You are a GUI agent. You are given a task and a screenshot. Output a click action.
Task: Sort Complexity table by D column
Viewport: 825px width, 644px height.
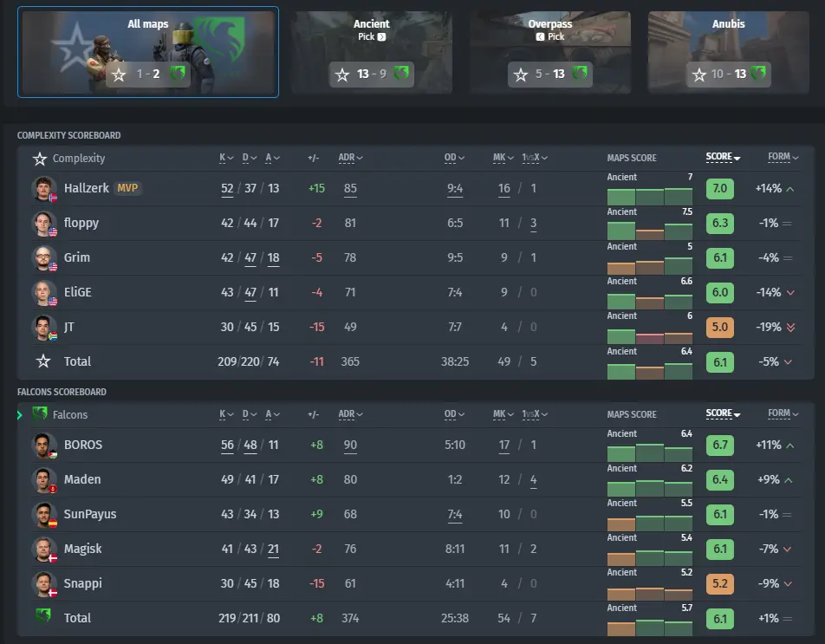[250, 158]
